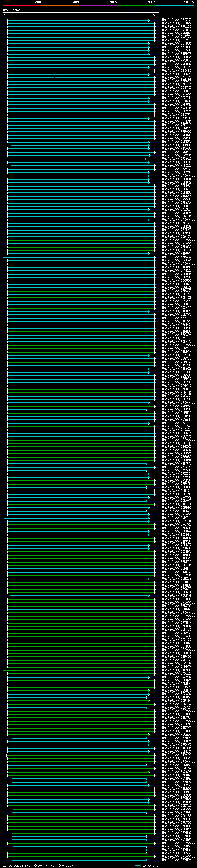This screenshot has width=197, height=868.
Task: Select hit UniRef100_A7NXZ2
Action: 177,165
